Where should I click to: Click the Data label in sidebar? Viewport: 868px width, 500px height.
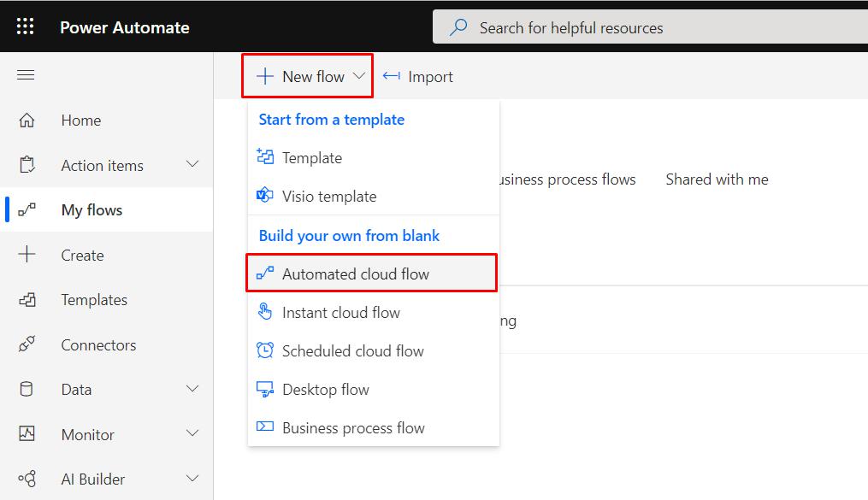[x=76, y=390]
